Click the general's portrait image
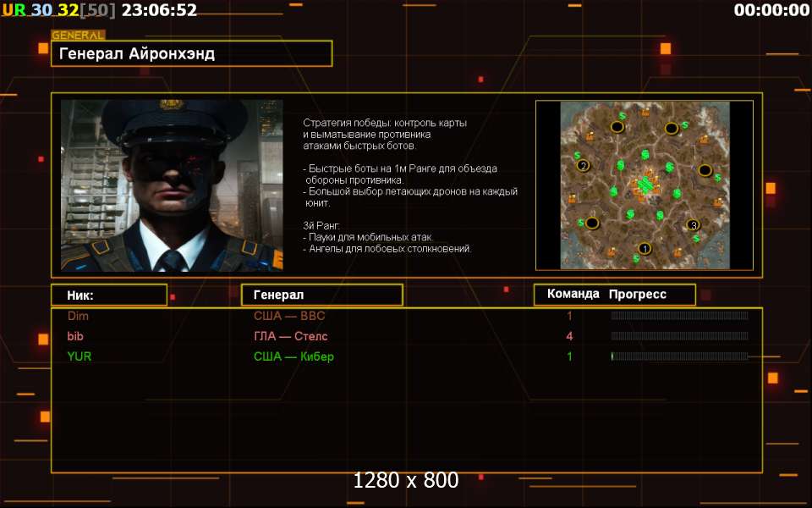The height and width of the screenshot is (508, 812). [x=172, y=185]
